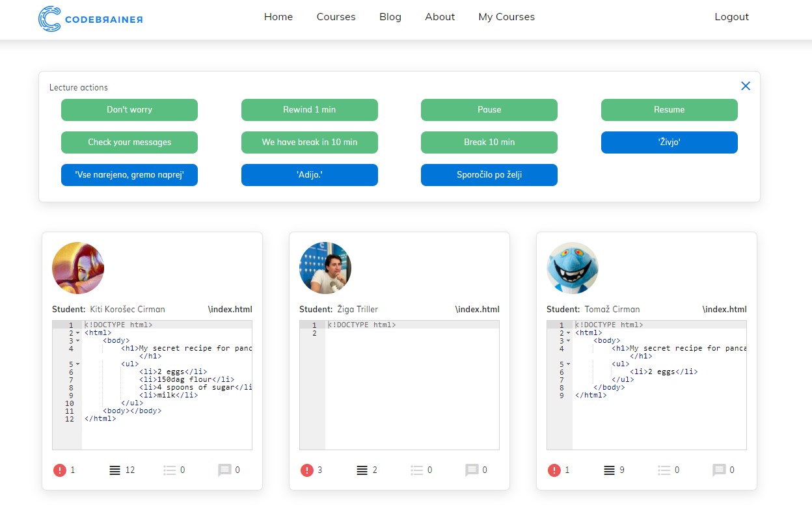Click the lines-of-code icon showing 9 for Tomaž
This screenshot has width=812, height=512.
(610, 470)
